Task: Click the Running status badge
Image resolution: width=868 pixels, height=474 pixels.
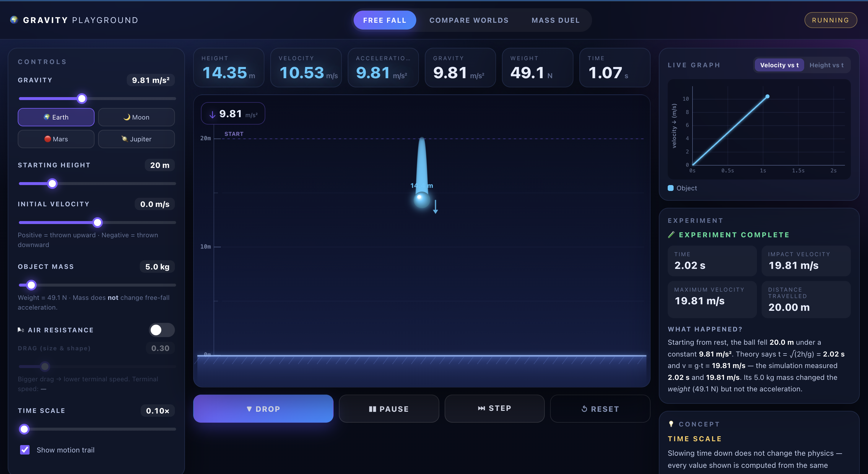Action: coord(830,20)
